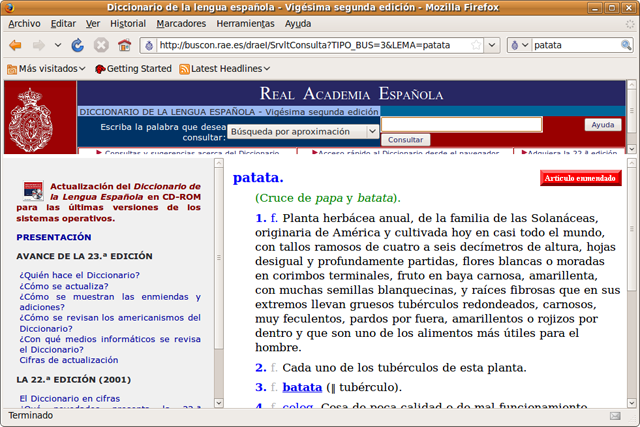
Task: Open the 'Búsqueda por aproximación' dropdown
Action: (302, 131)
